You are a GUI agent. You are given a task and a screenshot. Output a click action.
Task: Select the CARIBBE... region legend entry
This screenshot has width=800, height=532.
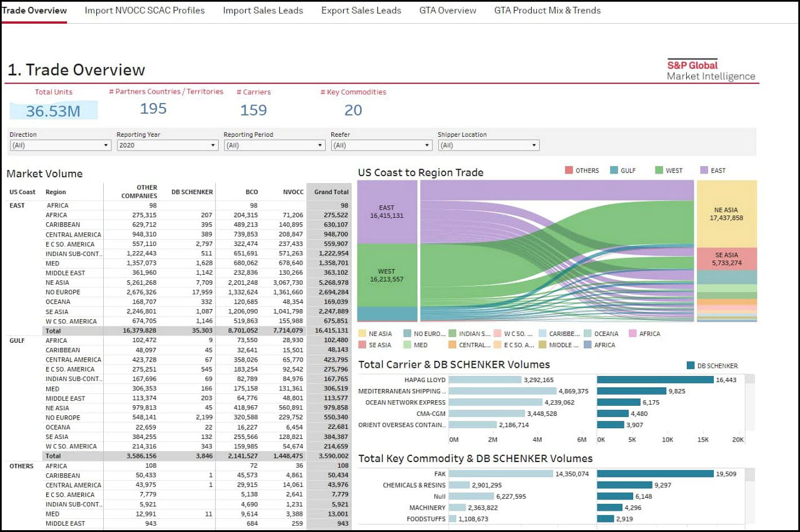559,334
